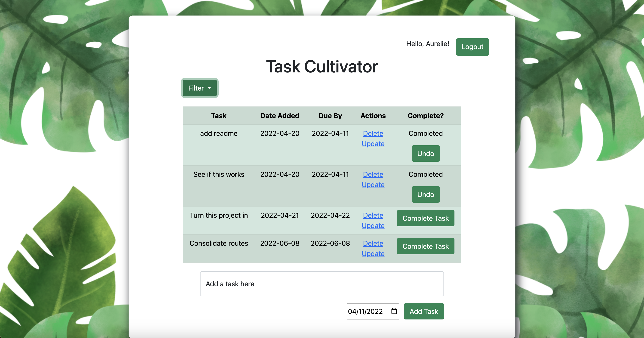Update the 'Consolidate routes' task
The height and width of the screenshot is (338, 644).
tap(373, 254)
